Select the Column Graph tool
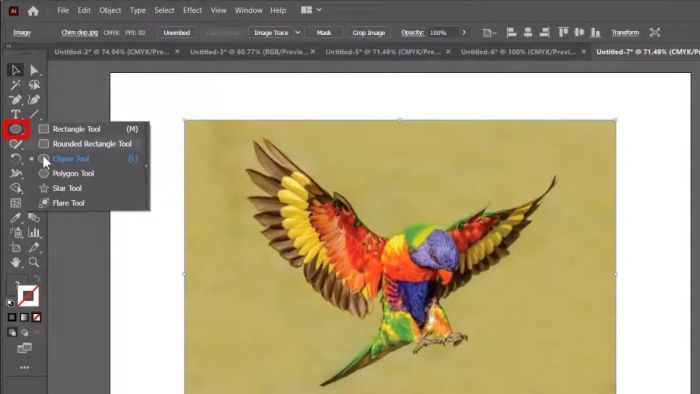The width and height of the screenshot is (700, 394). pos(34,232)
